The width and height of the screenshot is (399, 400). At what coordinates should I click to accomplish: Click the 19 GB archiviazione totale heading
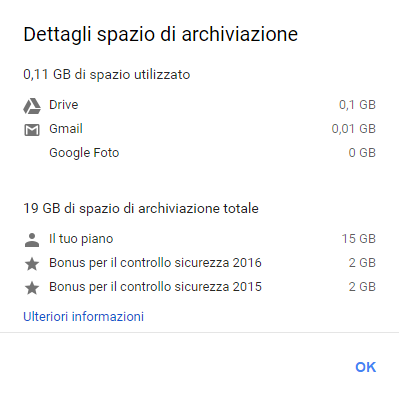[x=141, y=209]
